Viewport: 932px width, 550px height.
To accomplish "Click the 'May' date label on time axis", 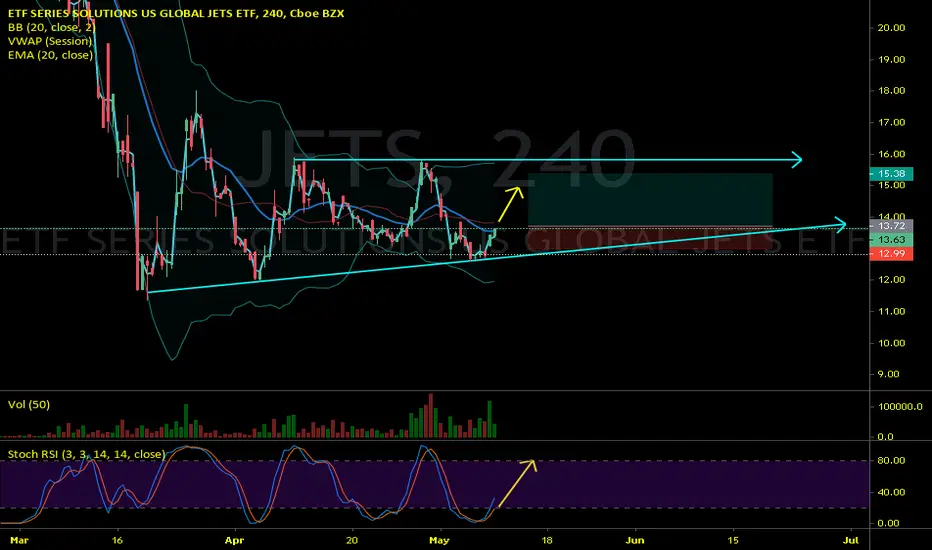I will (439, 540).
